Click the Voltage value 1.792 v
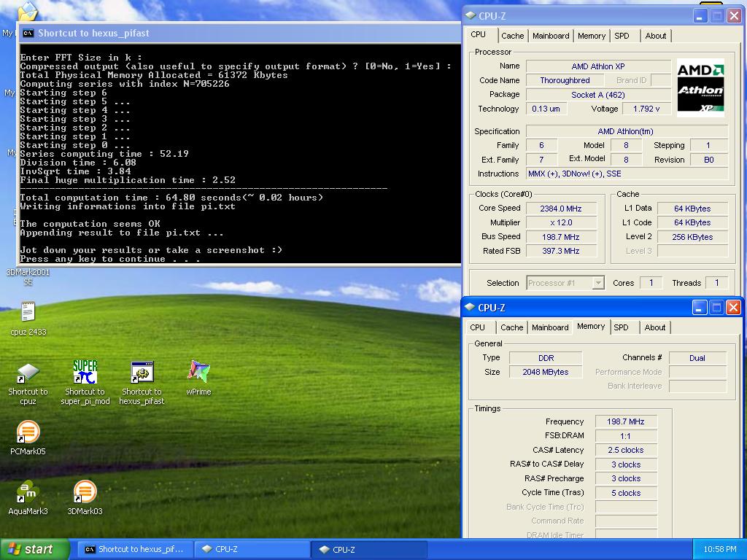The width and height of the screenshot is (747, 560). pos(646,109)
